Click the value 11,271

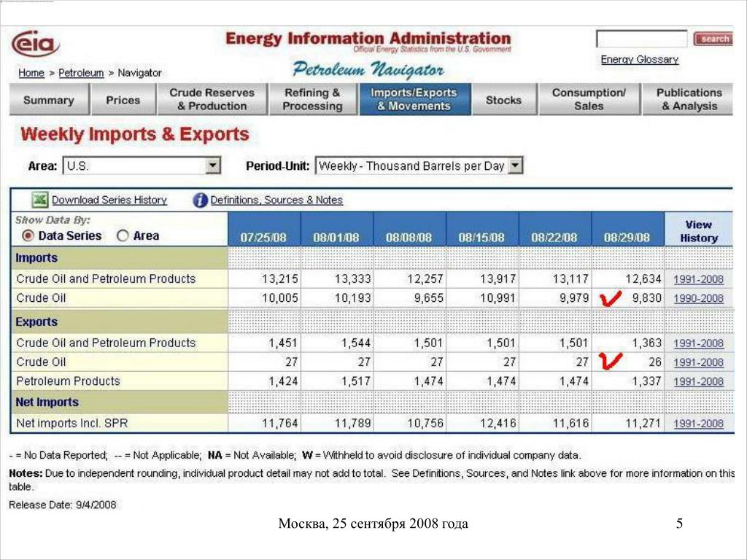[643, 423]
